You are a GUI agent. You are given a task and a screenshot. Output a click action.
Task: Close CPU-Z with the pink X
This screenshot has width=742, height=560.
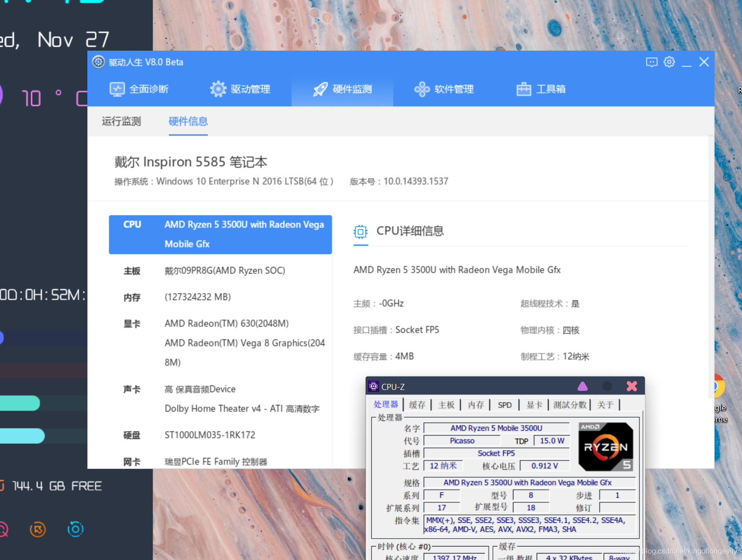[x=632, y=386]
